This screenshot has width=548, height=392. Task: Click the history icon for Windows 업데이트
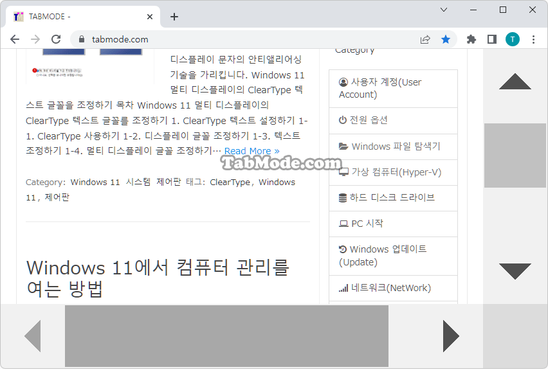pyautogui.click(x=343, y=249)
